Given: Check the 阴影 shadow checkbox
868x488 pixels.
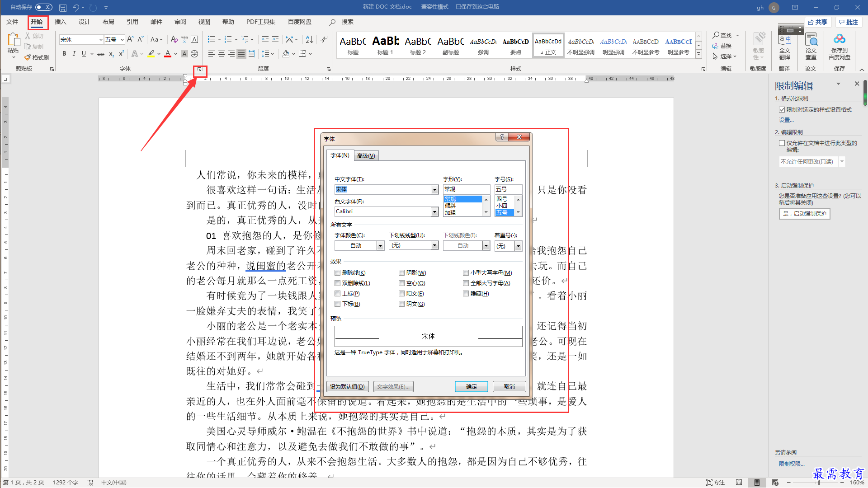Looking at the screenshot, I should 401,272.
